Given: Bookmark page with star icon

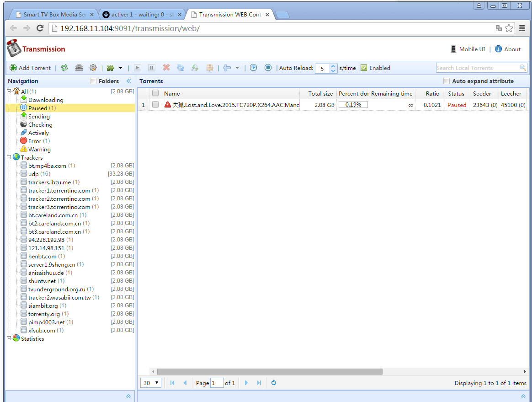Looking at the screenshot, I should tap(509, 28).
